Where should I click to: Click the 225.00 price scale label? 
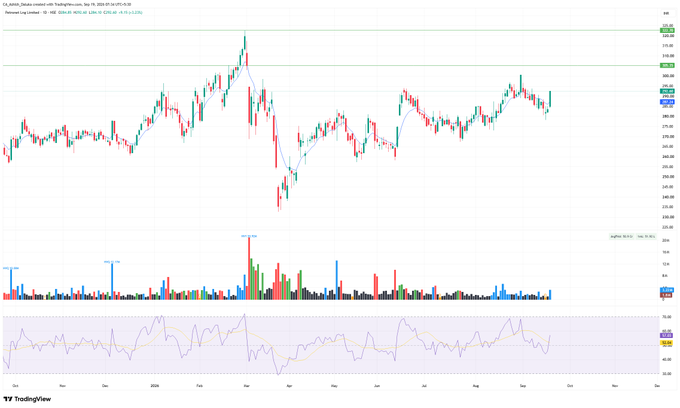(x=668, y=227)
